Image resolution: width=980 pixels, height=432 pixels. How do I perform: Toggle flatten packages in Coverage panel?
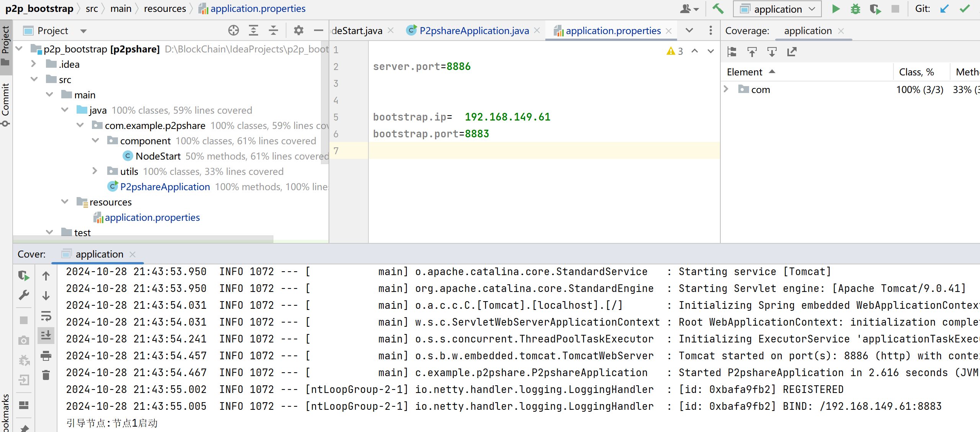coord(732,52)
